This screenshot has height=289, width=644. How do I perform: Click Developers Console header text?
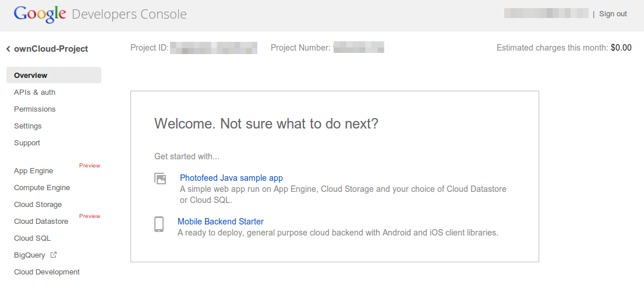pyautogui.click(x=129, y=15)
